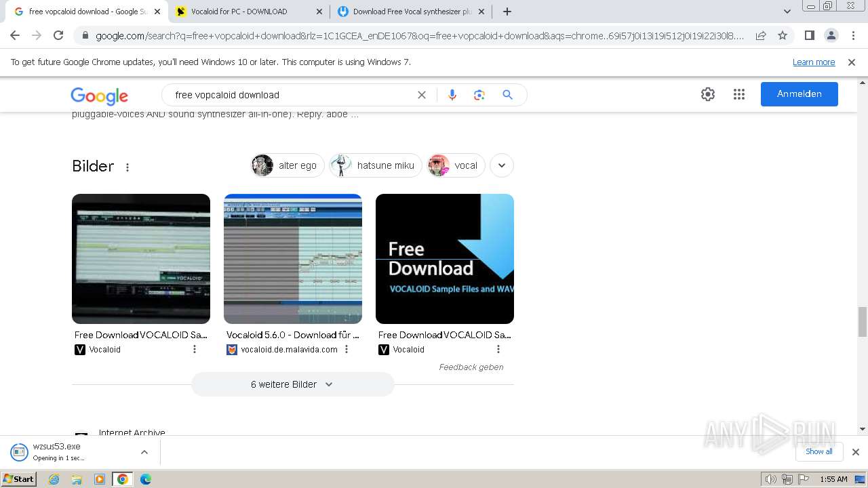This screenshot has height=488, width=868.
Task: Close the Windows 7 update notice bar
Action: (x=852, y=62)
